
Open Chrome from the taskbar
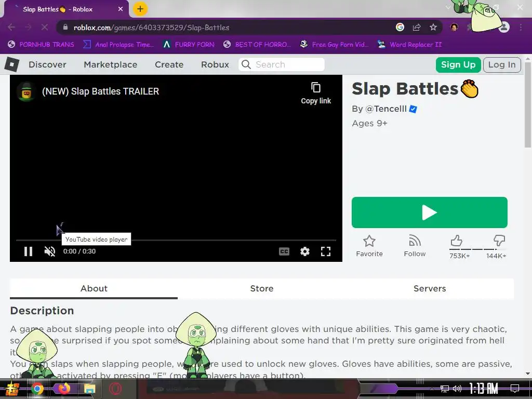point(37,389)
